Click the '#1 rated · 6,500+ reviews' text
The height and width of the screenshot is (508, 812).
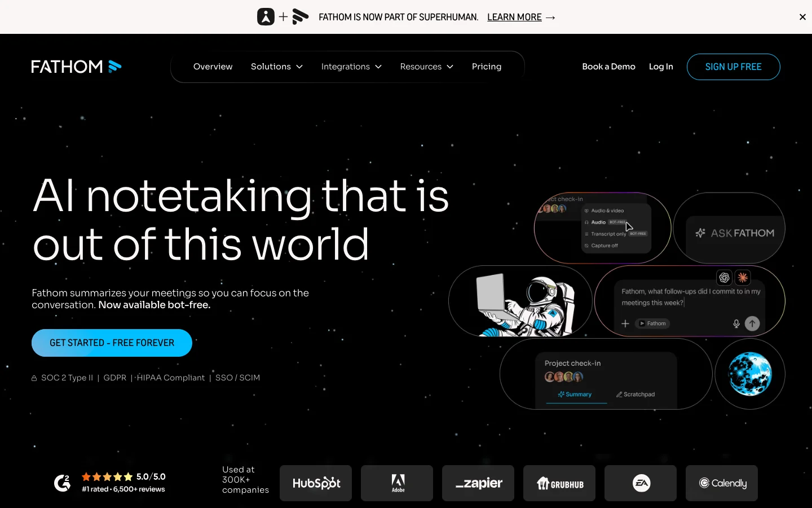123,489
